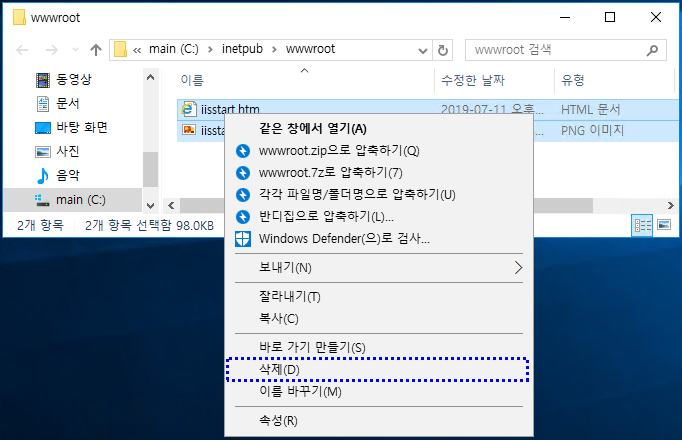Switch to large icons view in the status bar
Viewport: 682px width, 440px height.
pos(664,225)
